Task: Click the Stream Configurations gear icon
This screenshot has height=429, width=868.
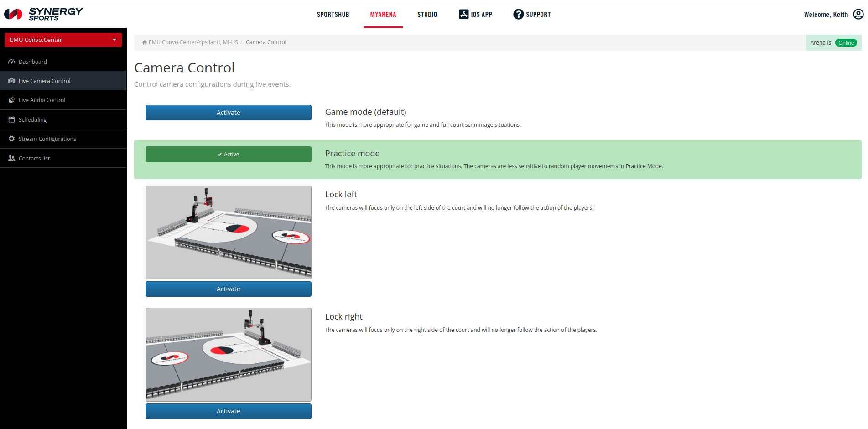Action: [x=12, y=139]
